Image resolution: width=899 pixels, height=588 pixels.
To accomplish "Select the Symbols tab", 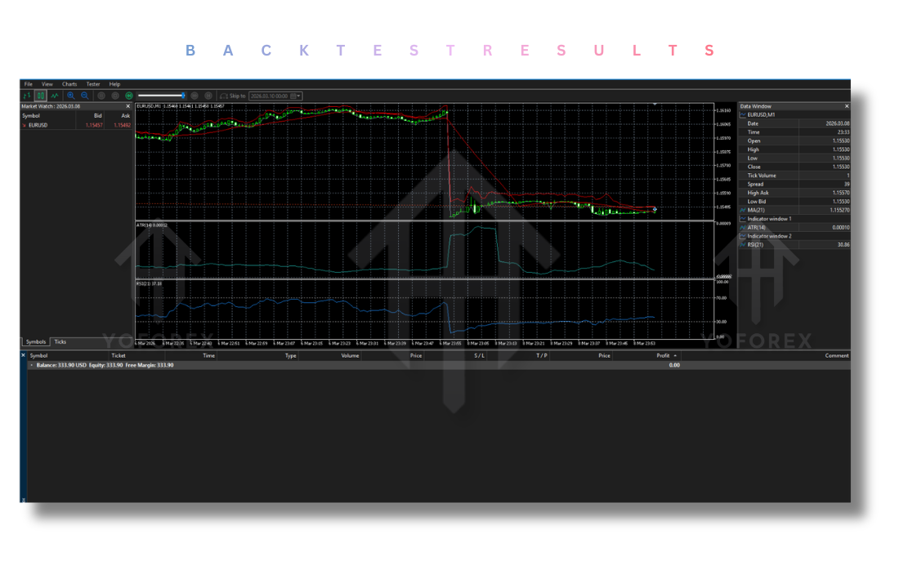I will pyautogui.click(x=35, y=341).
